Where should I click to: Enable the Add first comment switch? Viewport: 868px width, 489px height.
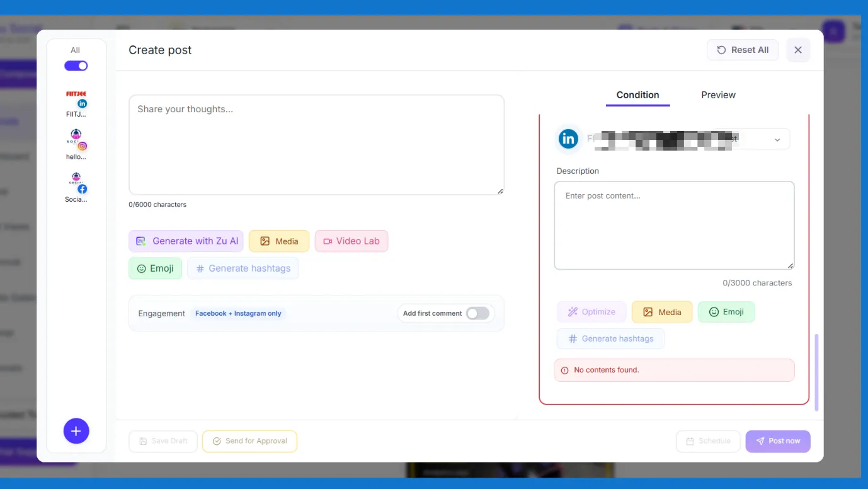click(477, 313)
